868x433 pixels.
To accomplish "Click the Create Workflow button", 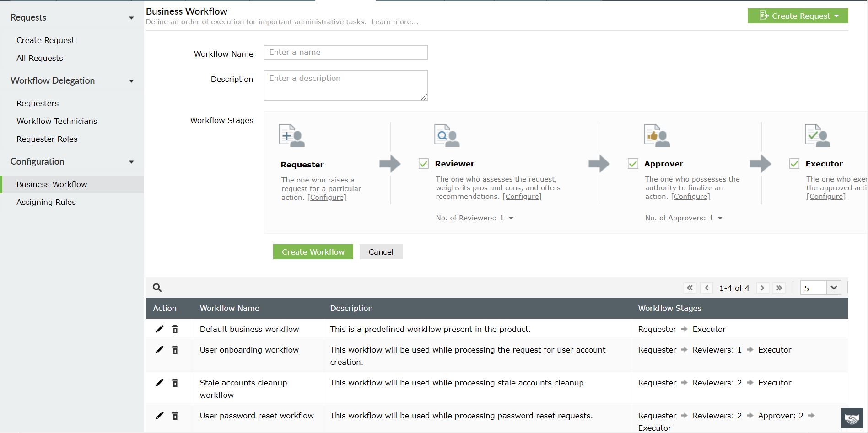I will tap(313, 251).
